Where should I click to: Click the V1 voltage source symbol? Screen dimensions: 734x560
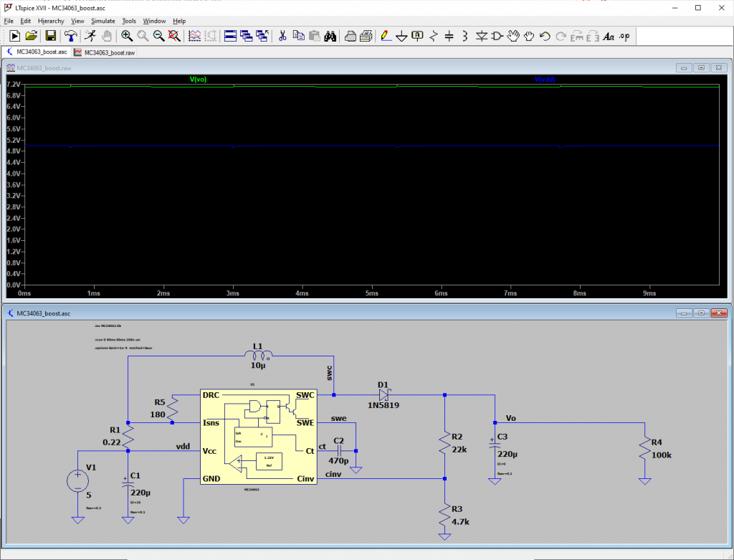(77, 481)
